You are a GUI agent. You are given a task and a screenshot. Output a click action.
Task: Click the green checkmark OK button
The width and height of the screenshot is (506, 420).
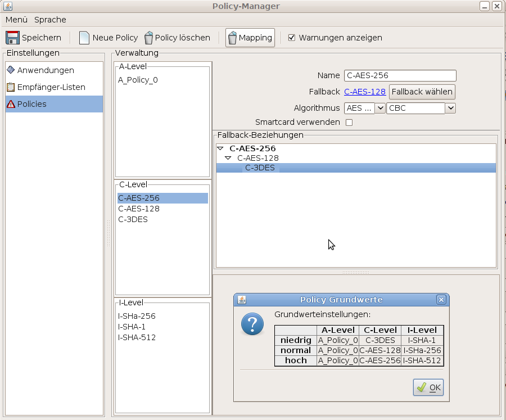tap(428, 387)
